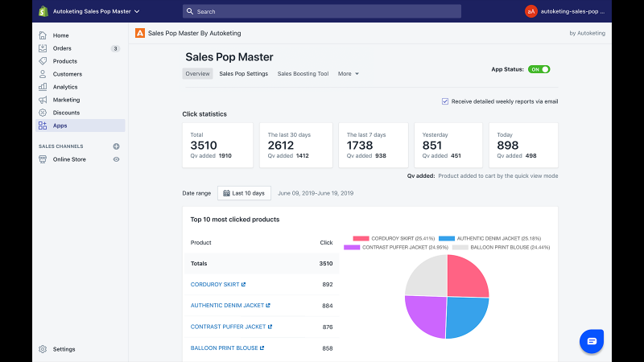The image size is (644, 362).
Task: Select the Products tag icon
Action: click(43, 61)
